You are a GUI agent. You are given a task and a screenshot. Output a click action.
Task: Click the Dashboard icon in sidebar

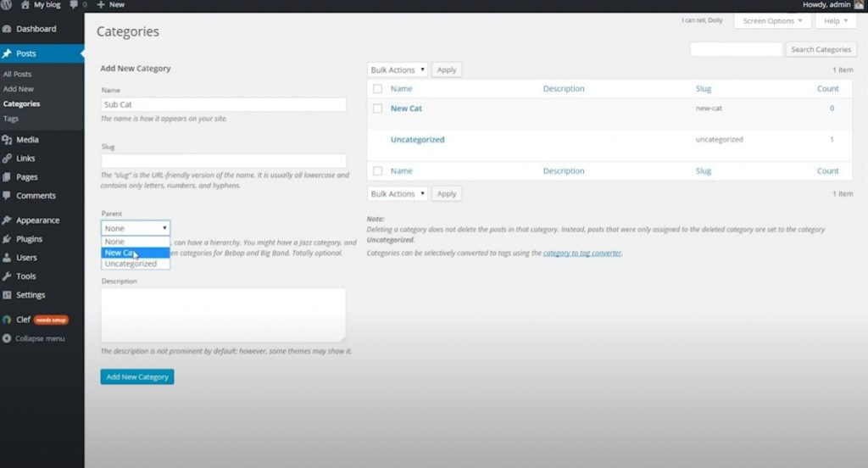[x=7, y=29]
